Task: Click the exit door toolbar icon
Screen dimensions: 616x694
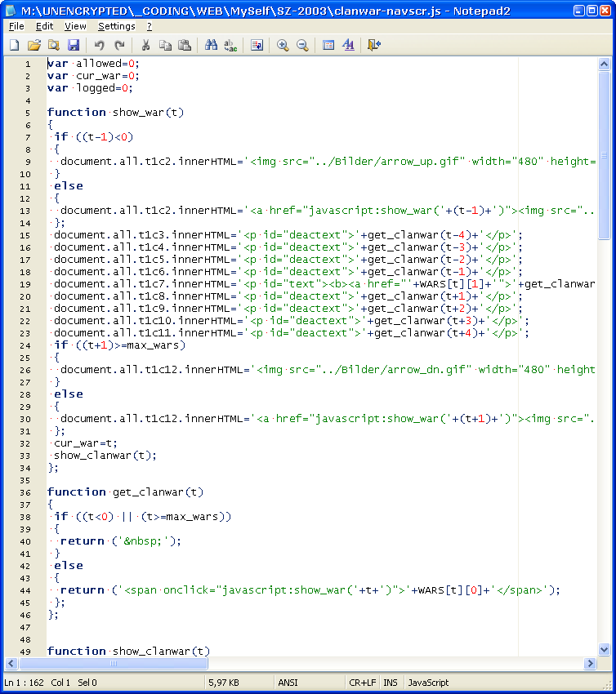Action: (374, 45)
